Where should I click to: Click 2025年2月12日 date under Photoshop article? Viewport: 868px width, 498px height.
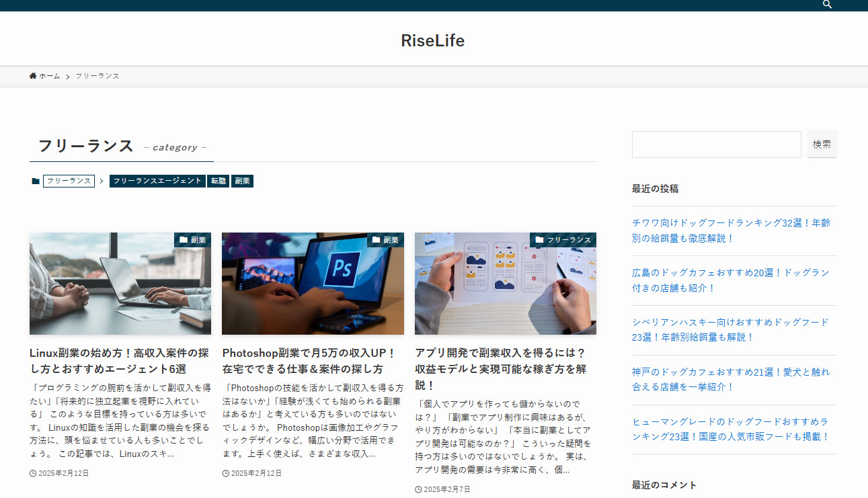[257, 473]
